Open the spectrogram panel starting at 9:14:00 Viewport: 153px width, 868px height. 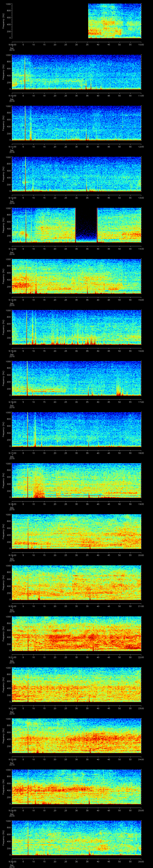click(77, 276)
